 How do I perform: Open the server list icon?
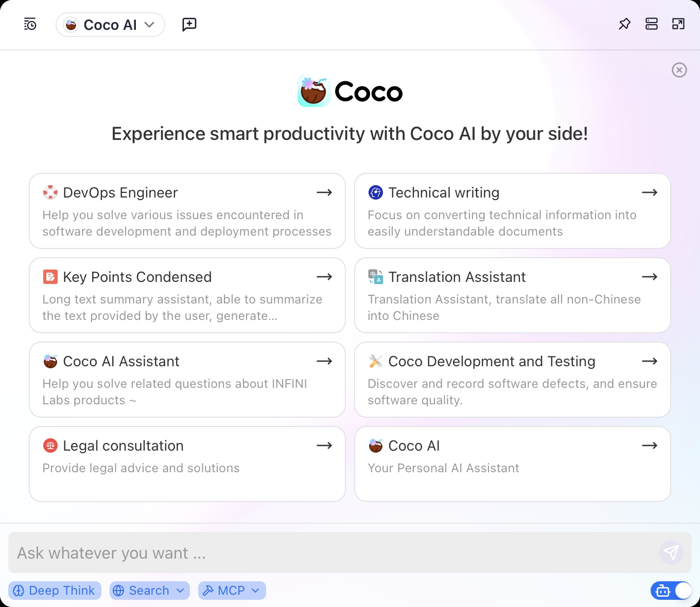(x=652, y=24)
